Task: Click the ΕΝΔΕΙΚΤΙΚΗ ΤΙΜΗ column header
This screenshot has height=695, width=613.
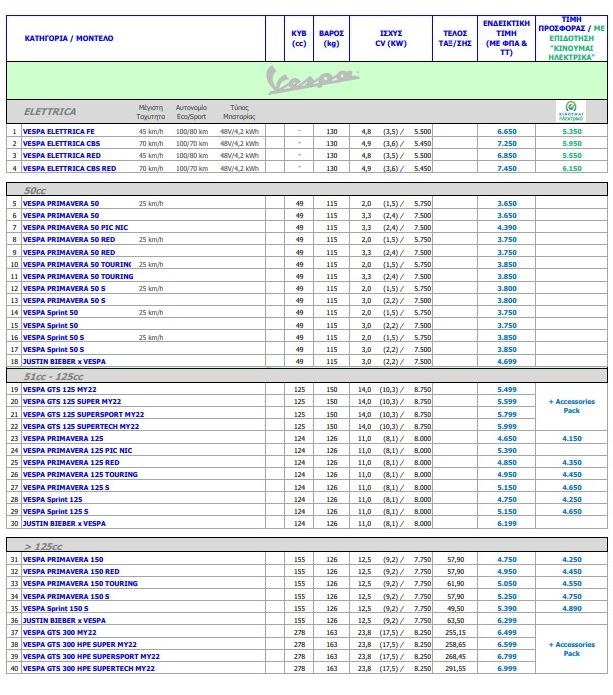Action: pyautogui.click(x=506, y=38)
